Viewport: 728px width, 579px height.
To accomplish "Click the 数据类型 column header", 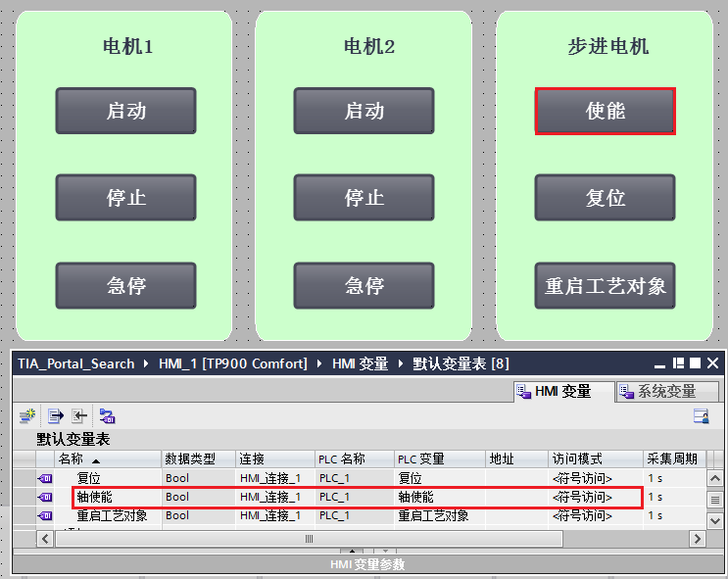I will [199, 458].
